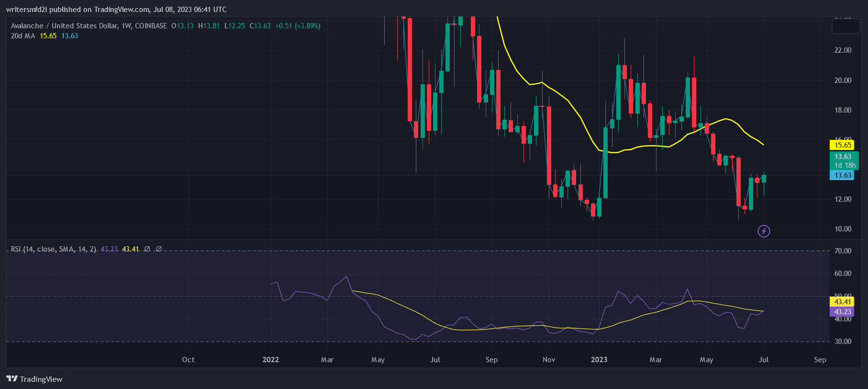Viewport: 868px width, 389px height.
Task: Click the TradingView wordmark text at bottom
Action: 41,379
